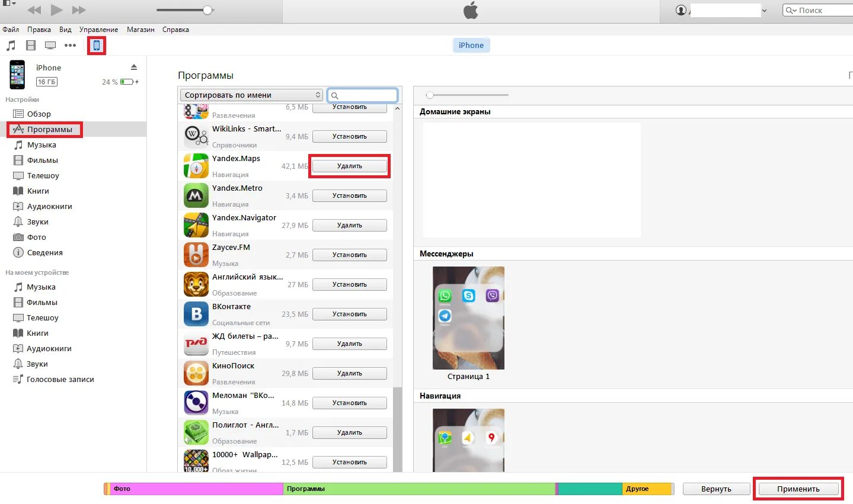
Task: Remove КиноПоиск app
Action: click(350, 373)
